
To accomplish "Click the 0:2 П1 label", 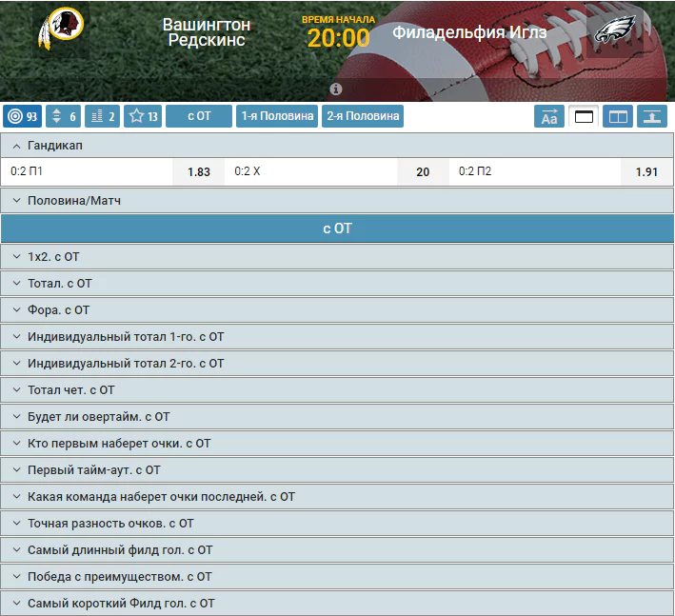I will [27, 171].
